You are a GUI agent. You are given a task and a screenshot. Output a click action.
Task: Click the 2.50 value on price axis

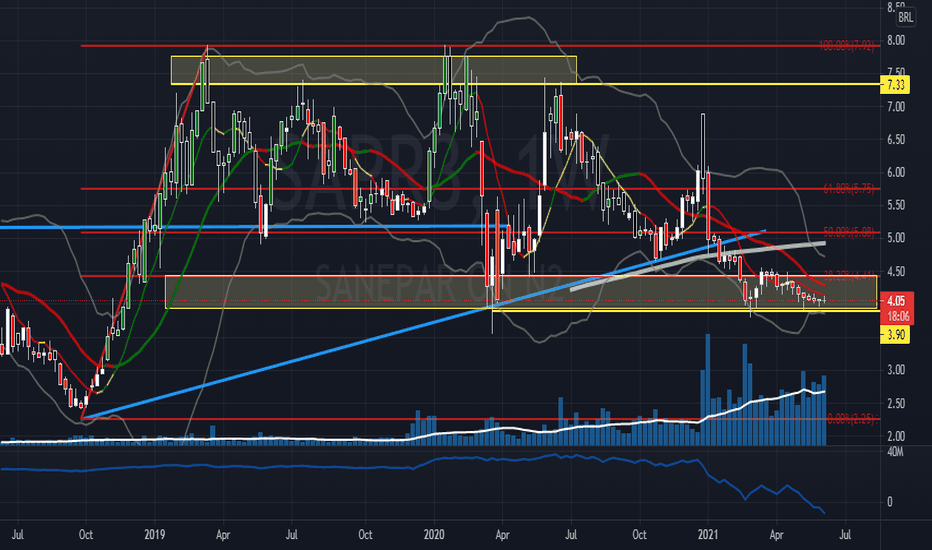(x=896, y=403)
